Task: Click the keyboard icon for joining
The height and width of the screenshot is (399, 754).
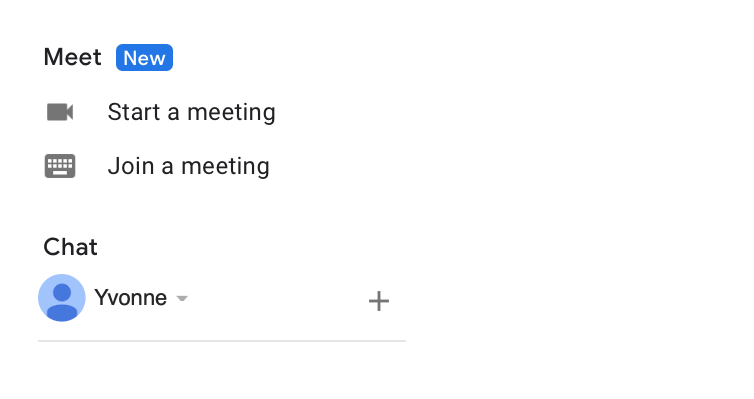Action: point(60,166)
